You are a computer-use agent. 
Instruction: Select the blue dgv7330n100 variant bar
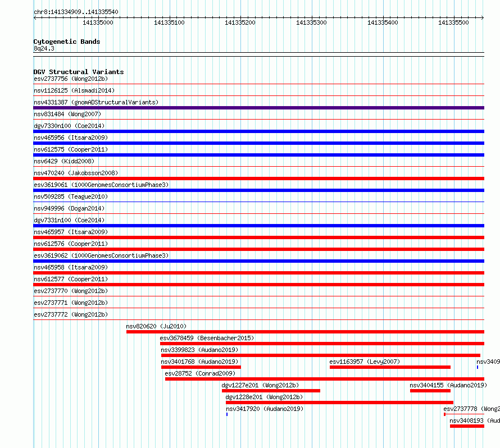pyautogui.click(x=258, y=131)
